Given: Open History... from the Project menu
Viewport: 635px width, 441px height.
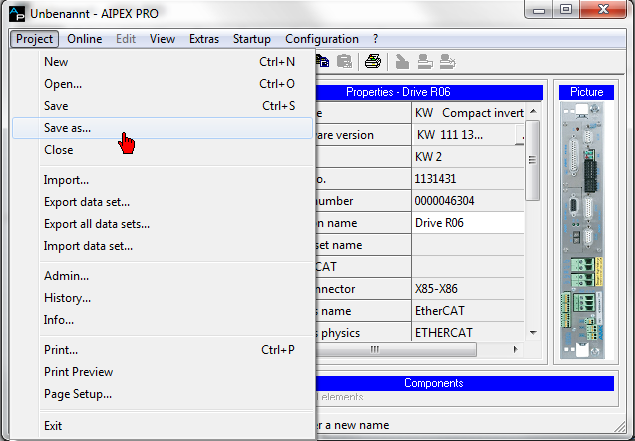Looking at the screenshot, I should pyautogui.click(x=163, y=298).
